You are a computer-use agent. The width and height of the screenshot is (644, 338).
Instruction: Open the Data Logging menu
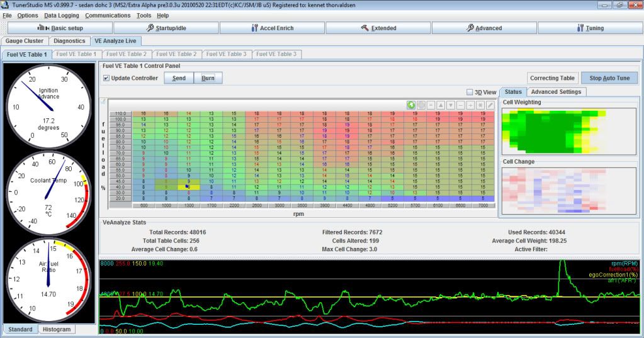[x=62, y=15]
